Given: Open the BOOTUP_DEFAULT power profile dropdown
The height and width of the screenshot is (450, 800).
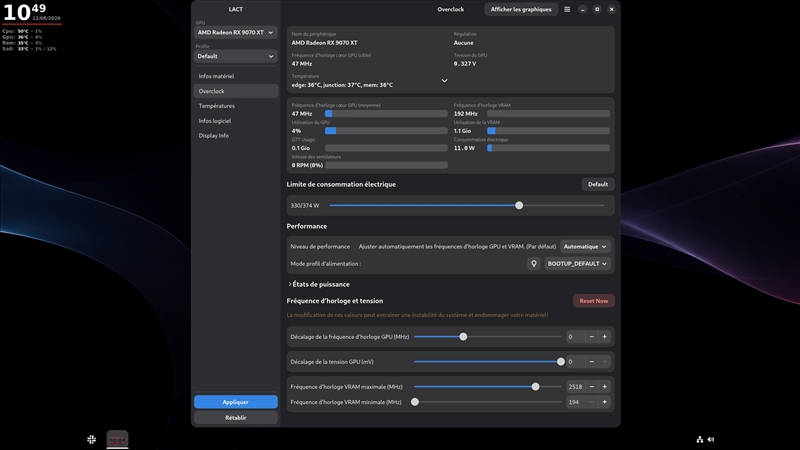Looking at the screenshot, I should tap(577, 264).
